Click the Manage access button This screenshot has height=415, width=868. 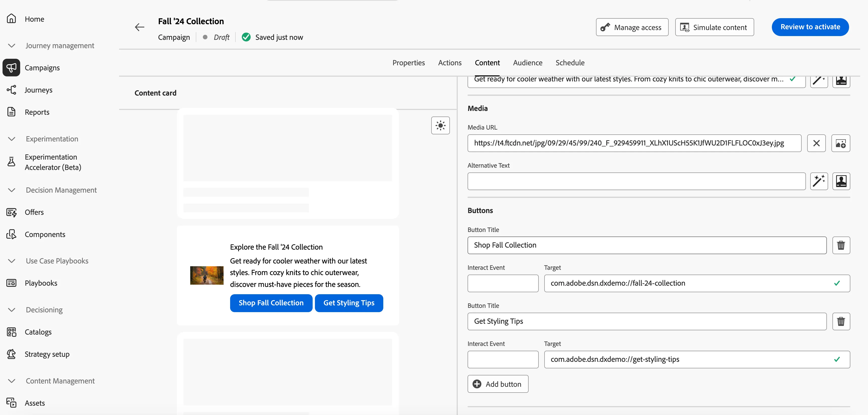click(x=632, y=27)
